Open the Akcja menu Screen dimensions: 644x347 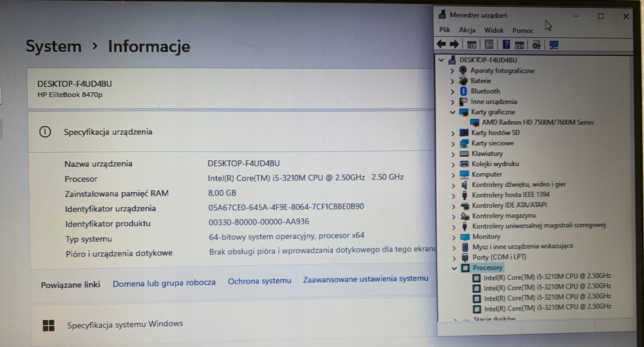(467, 30)
